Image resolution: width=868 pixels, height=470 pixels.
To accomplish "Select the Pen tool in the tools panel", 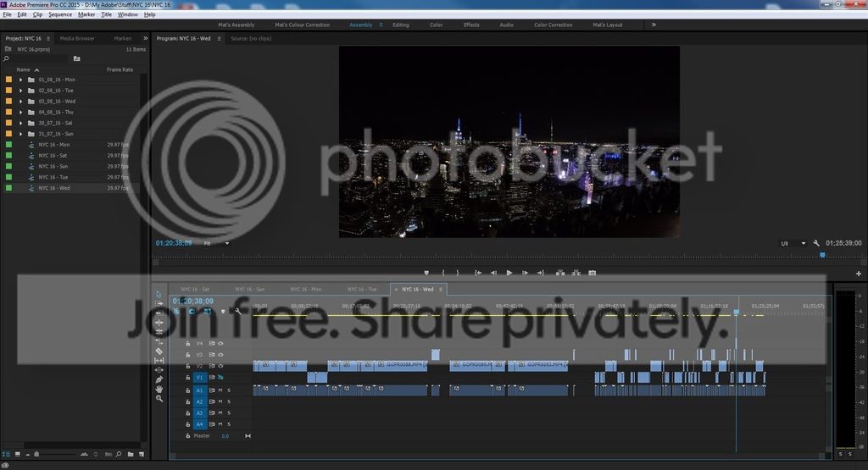I will coord(159,379).
